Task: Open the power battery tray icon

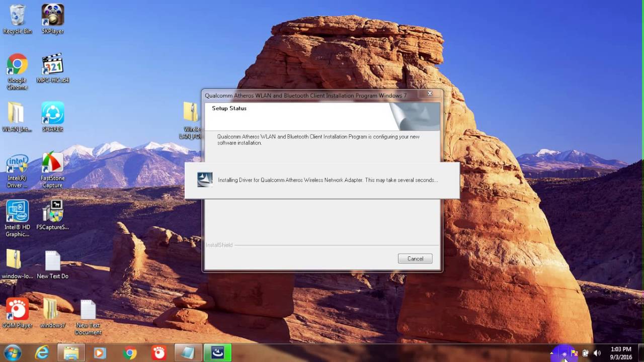Action: tap(586, 353)
